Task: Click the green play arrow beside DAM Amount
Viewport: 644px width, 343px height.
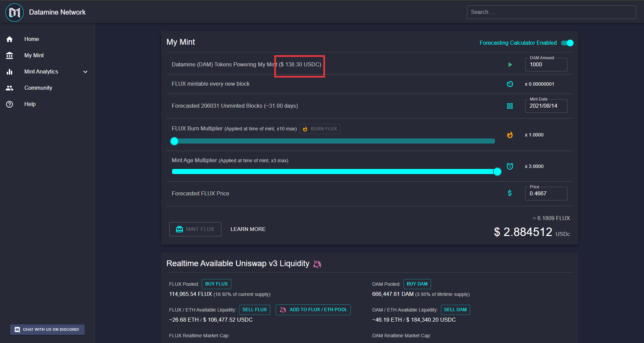Action: tap(510, 65)
